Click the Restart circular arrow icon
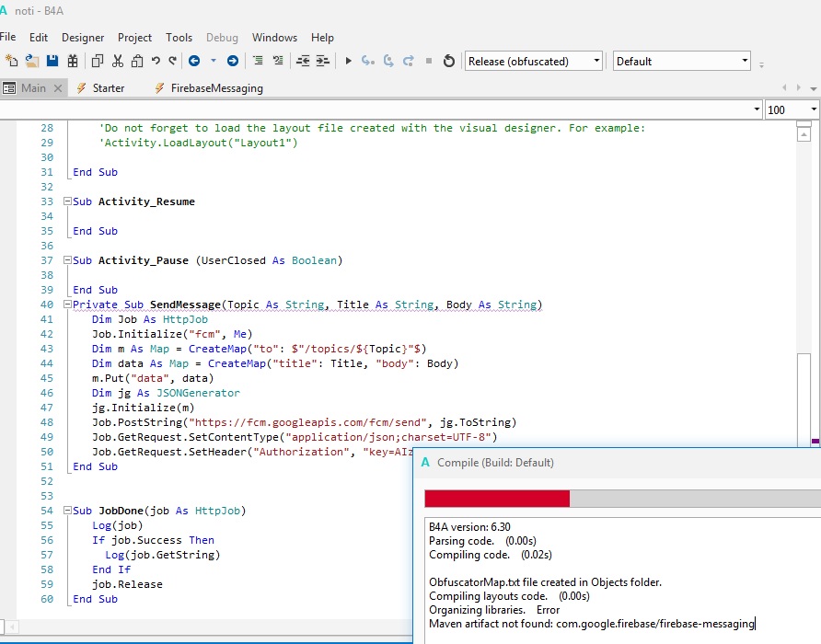 point(449,61)
